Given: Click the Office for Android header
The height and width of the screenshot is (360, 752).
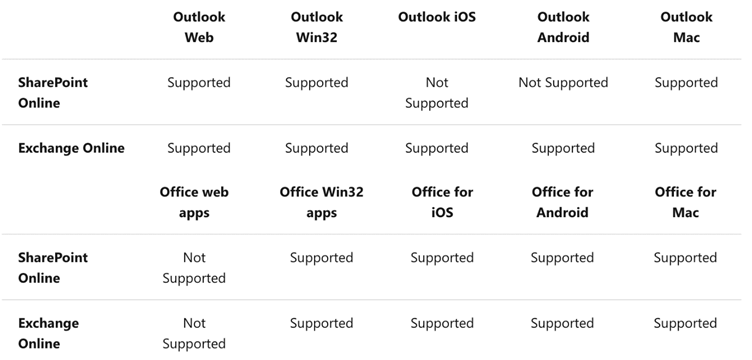Looking at the screenshot, I should pos(562,202).
